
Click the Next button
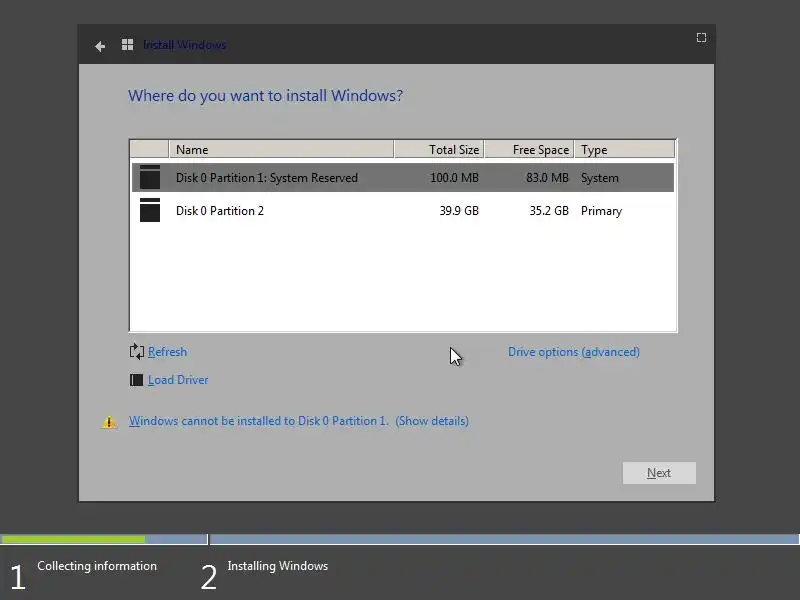click(659, 473)
